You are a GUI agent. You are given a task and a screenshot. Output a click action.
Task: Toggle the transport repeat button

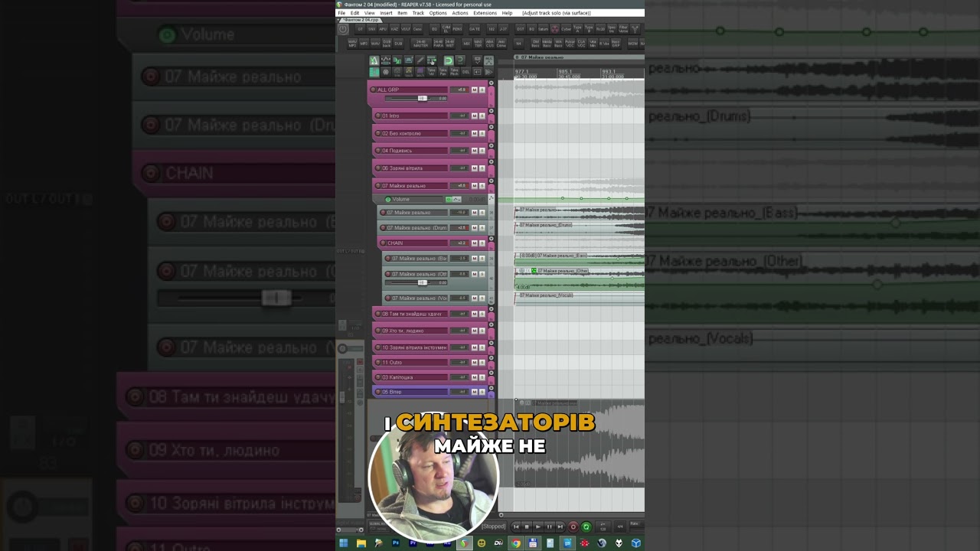point(586,527)
